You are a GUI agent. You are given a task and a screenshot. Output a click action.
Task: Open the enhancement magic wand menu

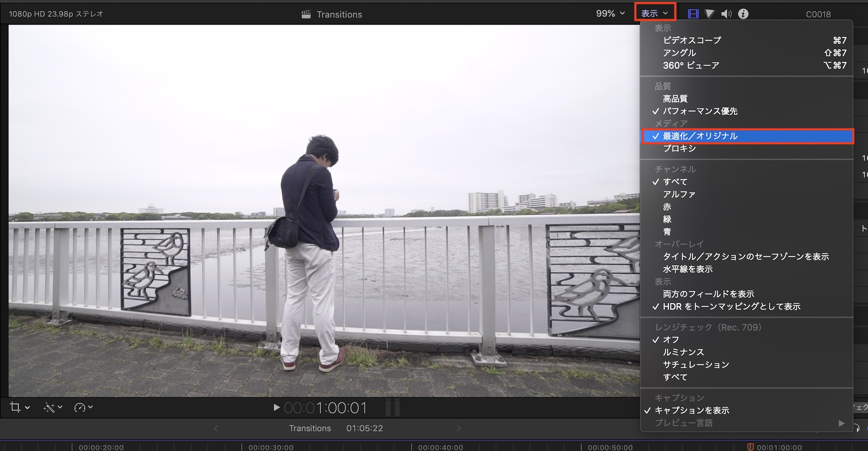tap(49, 407)
